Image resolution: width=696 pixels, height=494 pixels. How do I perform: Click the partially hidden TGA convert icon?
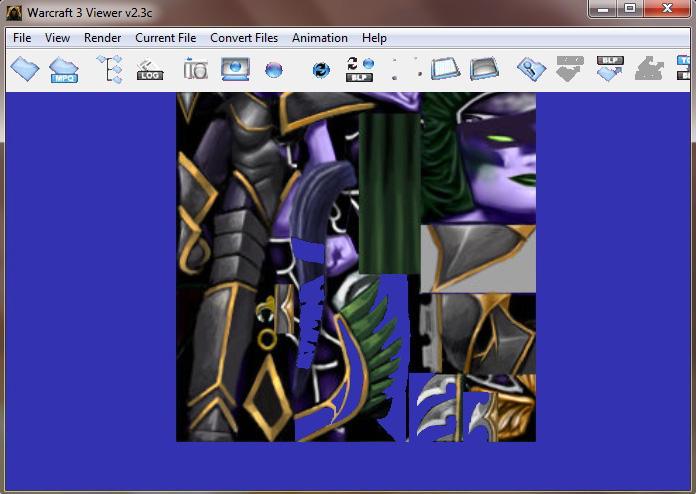pyautogui.click(x=684, y=68)
